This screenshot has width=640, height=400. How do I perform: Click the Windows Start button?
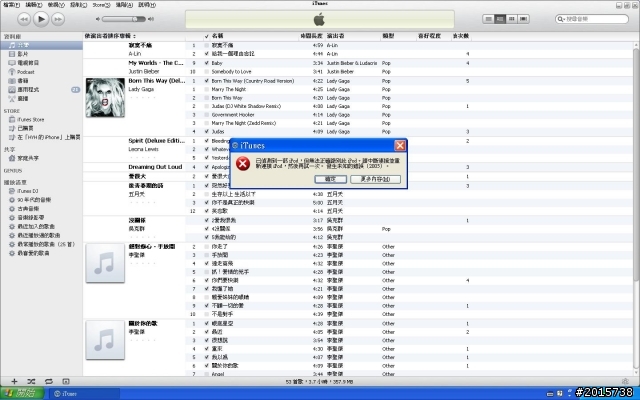click(x=22, y=393)
